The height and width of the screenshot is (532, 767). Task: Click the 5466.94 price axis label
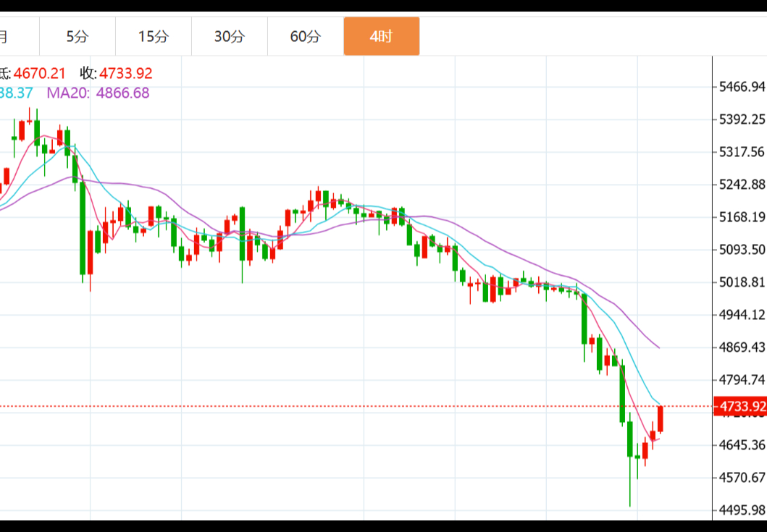click(742, 87)
